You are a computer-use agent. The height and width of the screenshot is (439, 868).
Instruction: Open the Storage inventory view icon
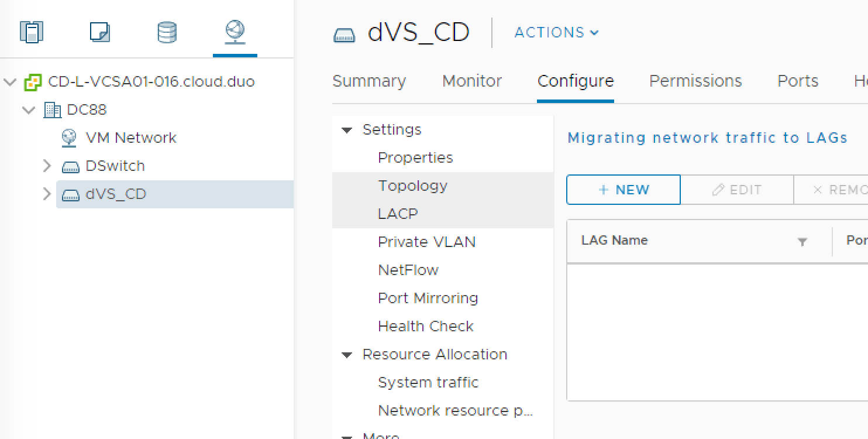[168, 32]
